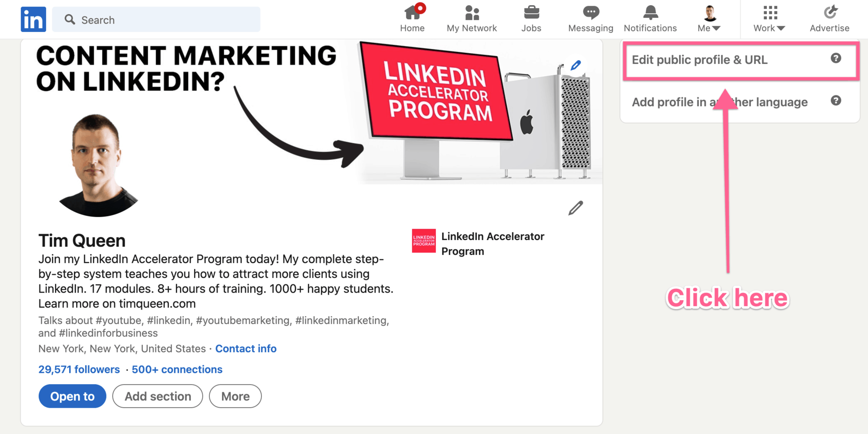
Task: Click the profile intro edit pencil
Action: [x=576, y=208]
